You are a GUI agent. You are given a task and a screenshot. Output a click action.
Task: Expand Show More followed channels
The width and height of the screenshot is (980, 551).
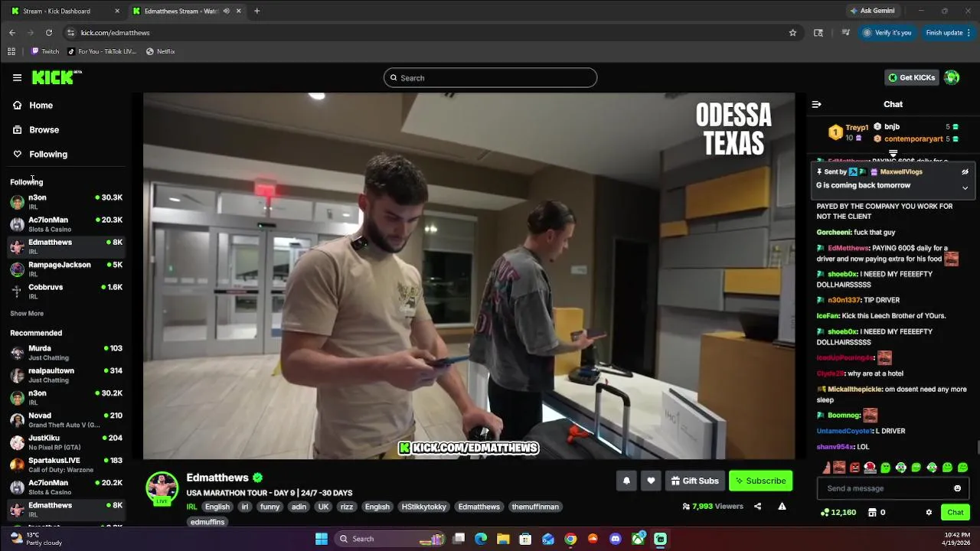coord(27,314)
